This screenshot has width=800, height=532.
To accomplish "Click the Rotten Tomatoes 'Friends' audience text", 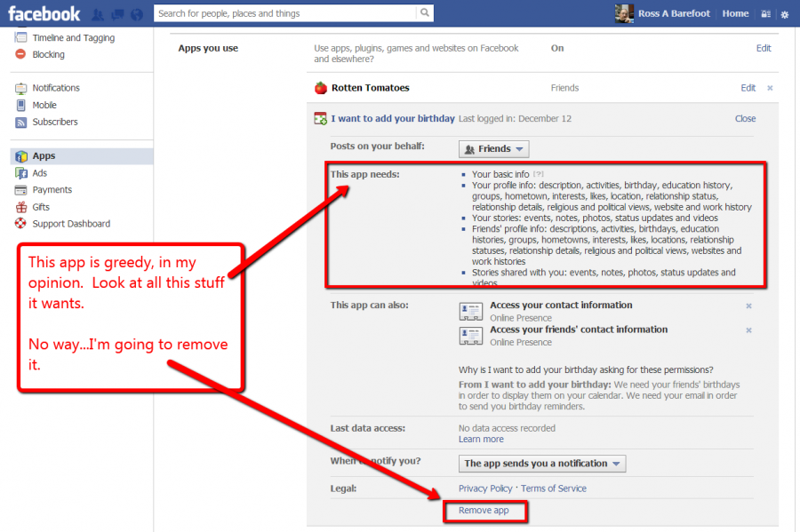I will click(x=564, y=88).
